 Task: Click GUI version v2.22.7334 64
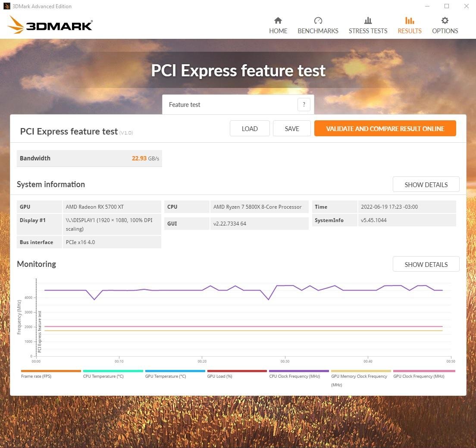(x=229, y=224)
